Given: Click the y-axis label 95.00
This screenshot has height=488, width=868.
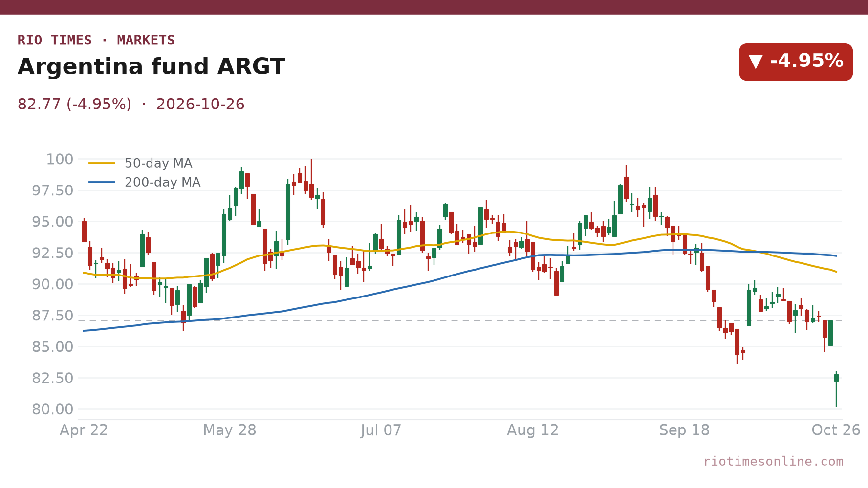Looking at the screenshot, I should tap(53, 222).
